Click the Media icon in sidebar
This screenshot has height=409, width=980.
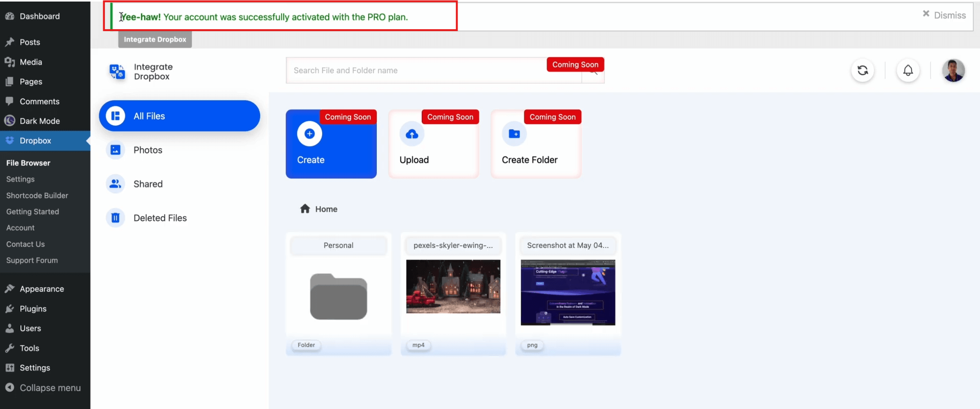[9, 62]
